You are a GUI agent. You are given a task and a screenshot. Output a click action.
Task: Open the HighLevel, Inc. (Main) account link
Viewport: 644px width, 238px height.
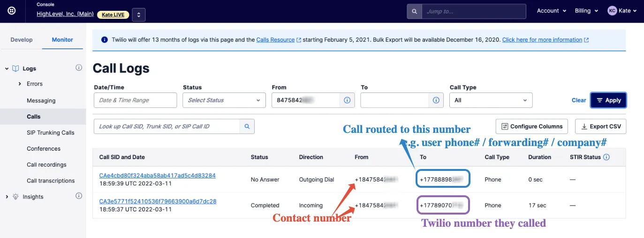tap(65, 15)
